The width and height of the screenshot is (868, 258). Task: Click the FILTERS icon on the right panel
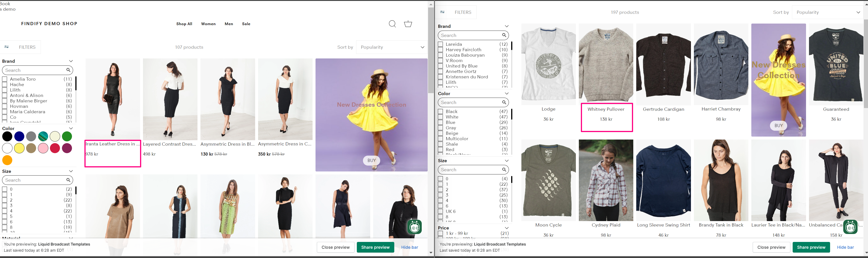[x=442, y=12]
